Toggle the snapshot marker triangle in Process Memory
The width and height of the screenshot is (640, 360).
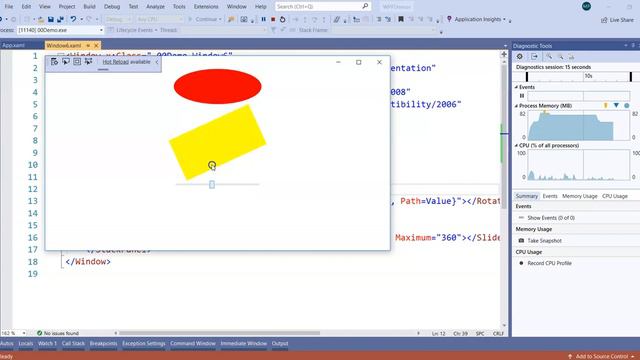616,106
